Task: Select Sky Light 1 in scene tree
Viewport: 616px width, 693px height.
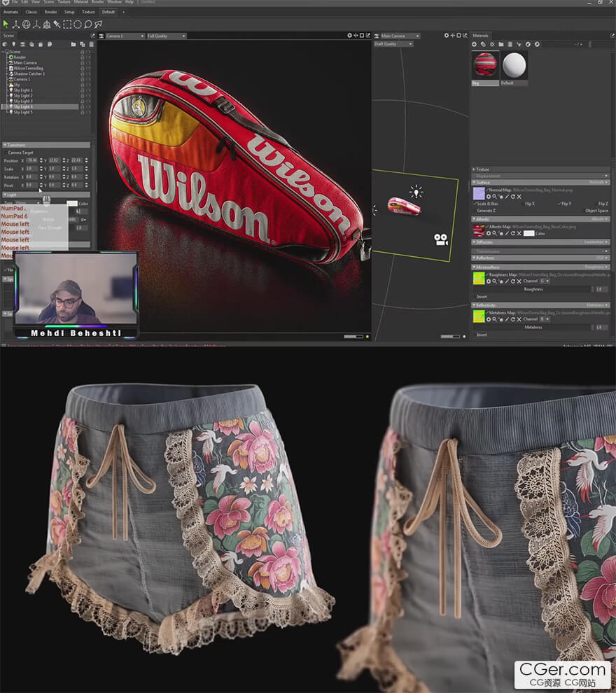Action: click(23, 90)
